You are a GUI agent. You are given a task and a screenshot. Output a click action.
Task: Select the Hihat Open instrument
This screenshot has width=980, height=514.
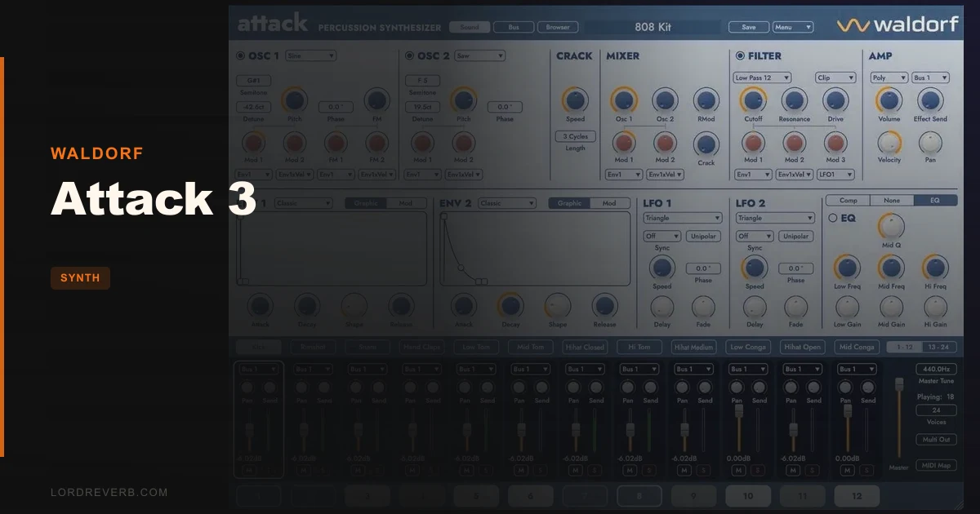pos(802,347)
